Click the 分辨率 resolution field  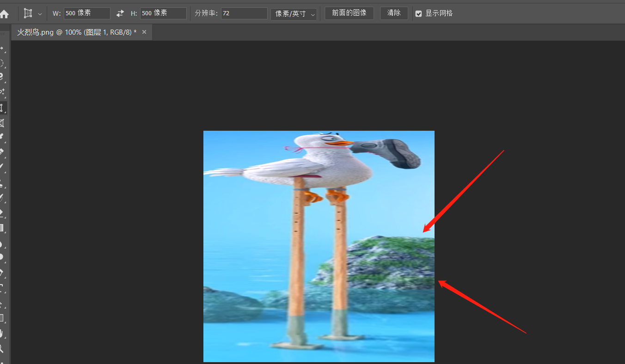point(244,13)
